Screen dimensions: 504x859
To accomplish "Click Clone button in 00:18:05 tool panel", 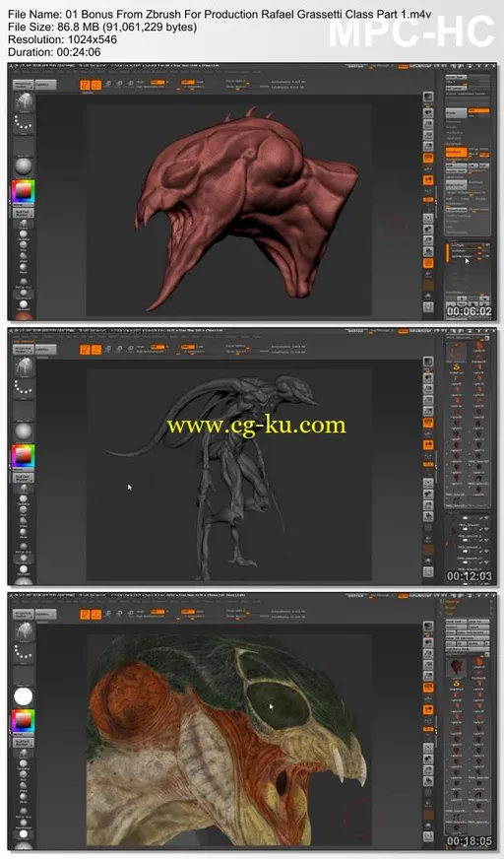I will [x=451, y=632].
